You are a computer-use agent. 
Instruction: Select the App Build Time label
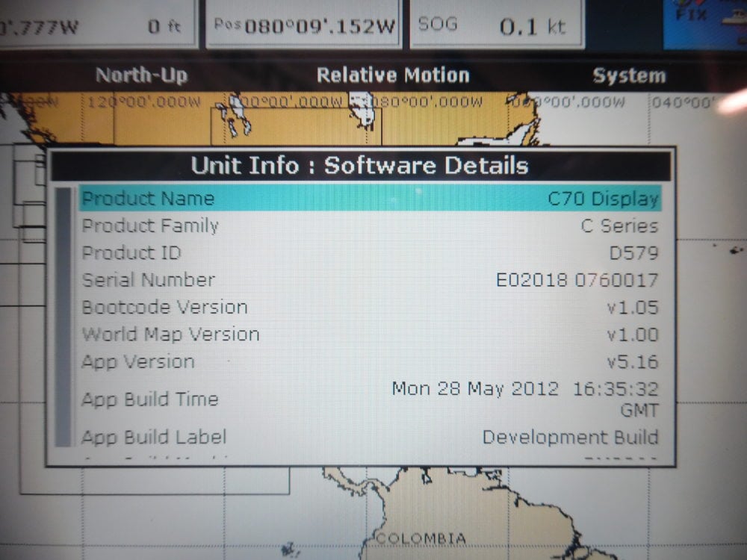point(149,399)
